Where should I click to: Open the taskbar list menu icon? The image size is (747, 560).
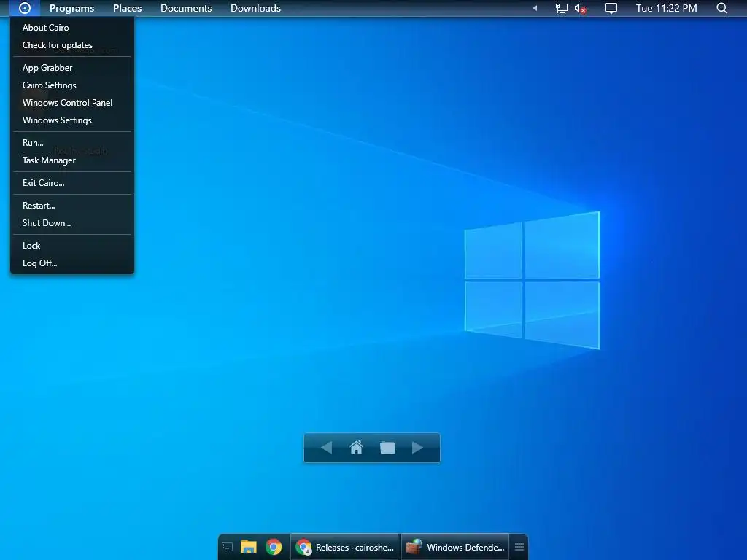click(519, 547)
